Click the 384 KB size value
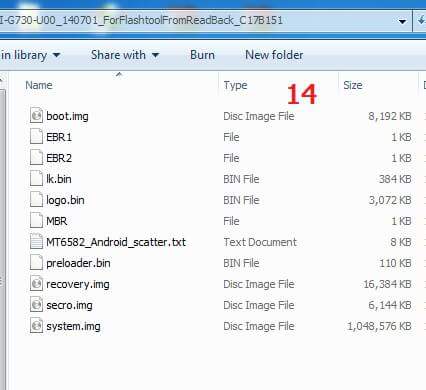The image size is (426, 390). click(x=395, y=179)
